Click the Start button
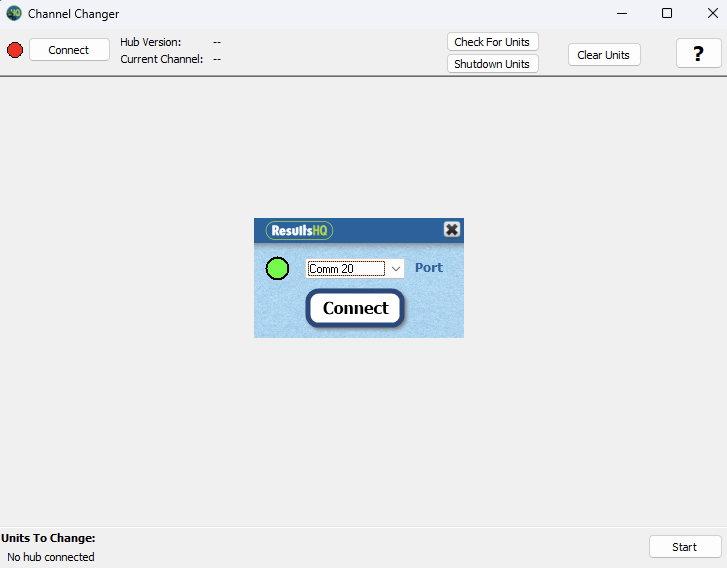Screen dimensions: 727x568 pyautogui.click(x=685, y=547)
